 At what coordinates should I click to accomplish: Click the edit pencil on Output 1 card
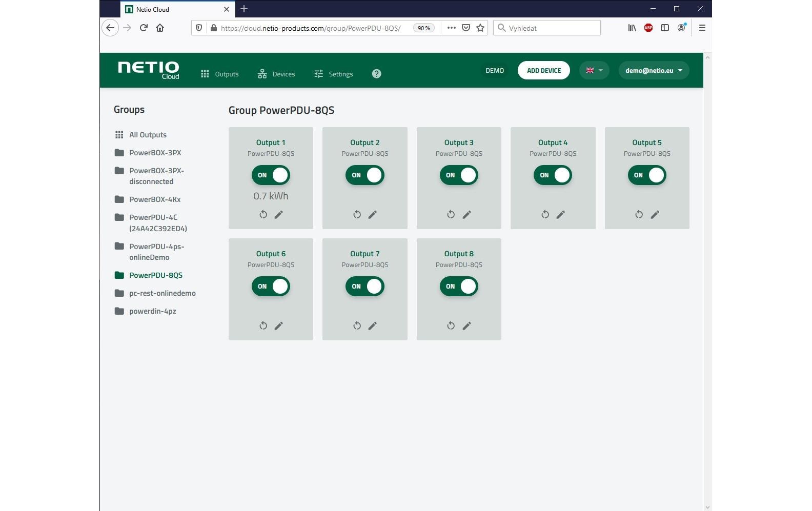click(x=279, y=215)
